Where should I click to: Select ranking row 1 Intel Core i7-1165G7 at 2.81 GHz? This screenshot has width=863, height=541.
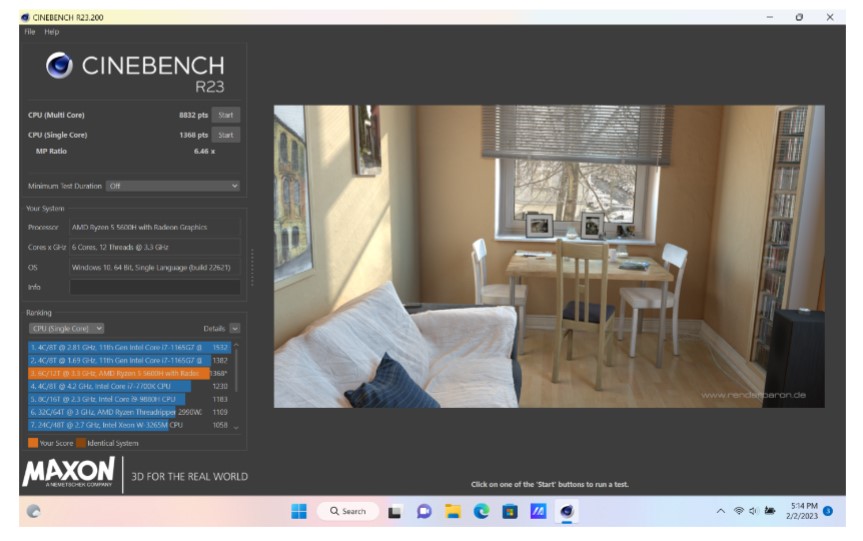pos(129,347)
